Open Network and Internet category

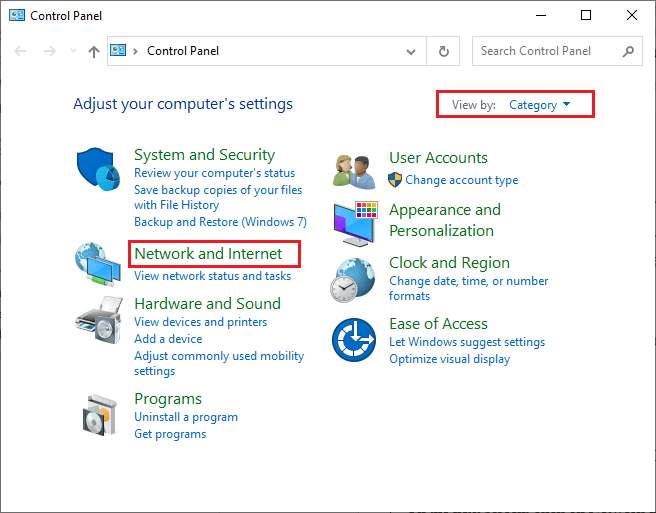click(208, 254)
